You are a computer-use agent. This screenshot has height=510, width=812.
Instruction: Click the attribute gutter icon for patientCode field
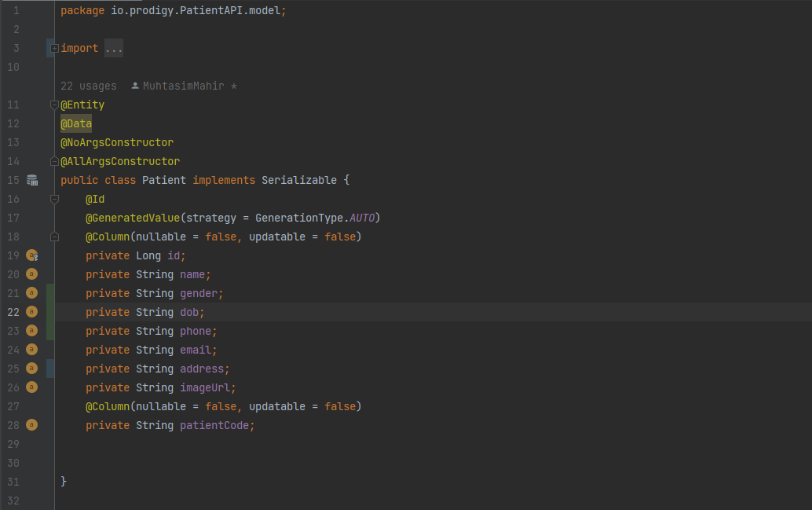[31, 425]
